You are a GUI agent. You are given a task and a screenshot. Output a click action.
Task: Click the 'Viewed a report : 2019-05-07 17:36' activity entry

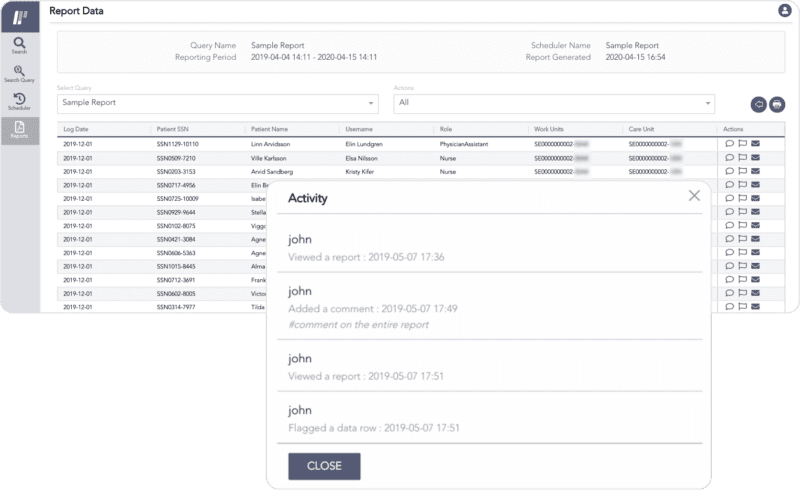(x=366, y=257)
